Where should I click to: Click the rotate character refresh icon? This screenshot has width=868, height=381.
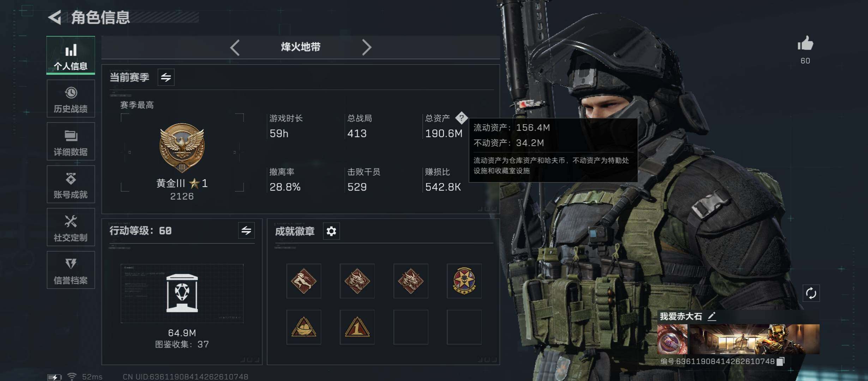811,293
